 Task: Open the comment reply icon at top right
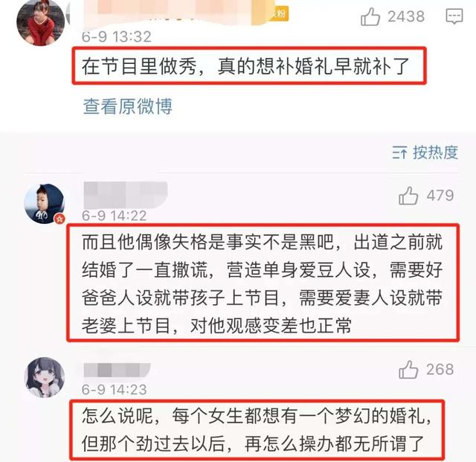pyautogui.click(x=454, y=16)
